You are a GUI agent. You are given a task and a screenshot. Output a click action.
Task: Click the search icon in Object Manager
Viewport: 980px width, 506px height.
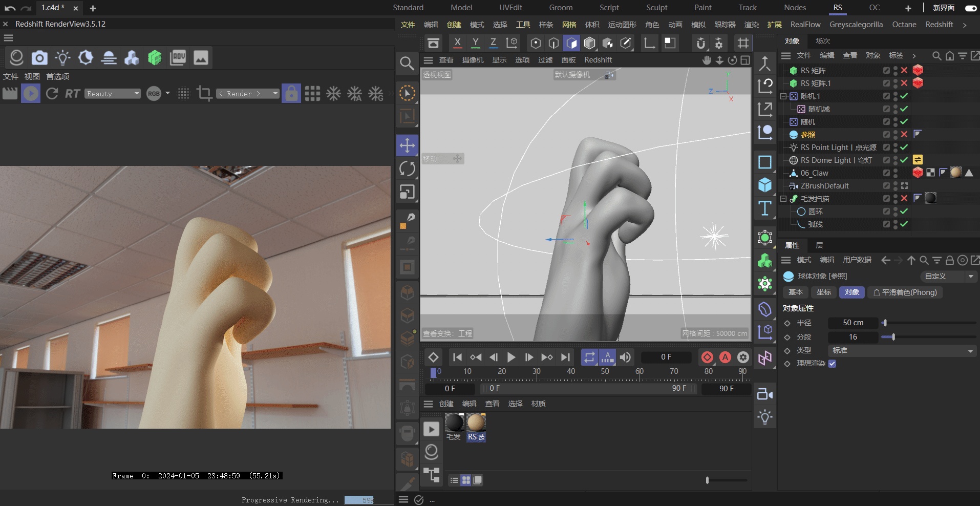coord(936,56)
